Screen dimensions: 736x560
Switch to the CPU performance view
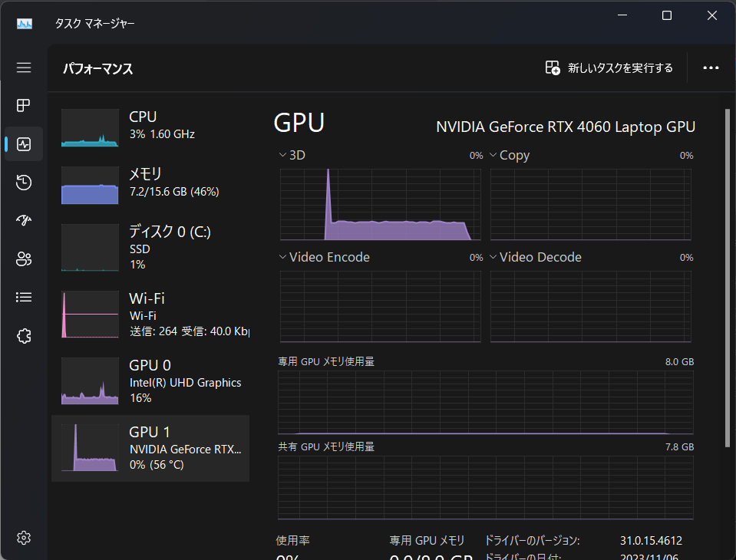point(150,127)
